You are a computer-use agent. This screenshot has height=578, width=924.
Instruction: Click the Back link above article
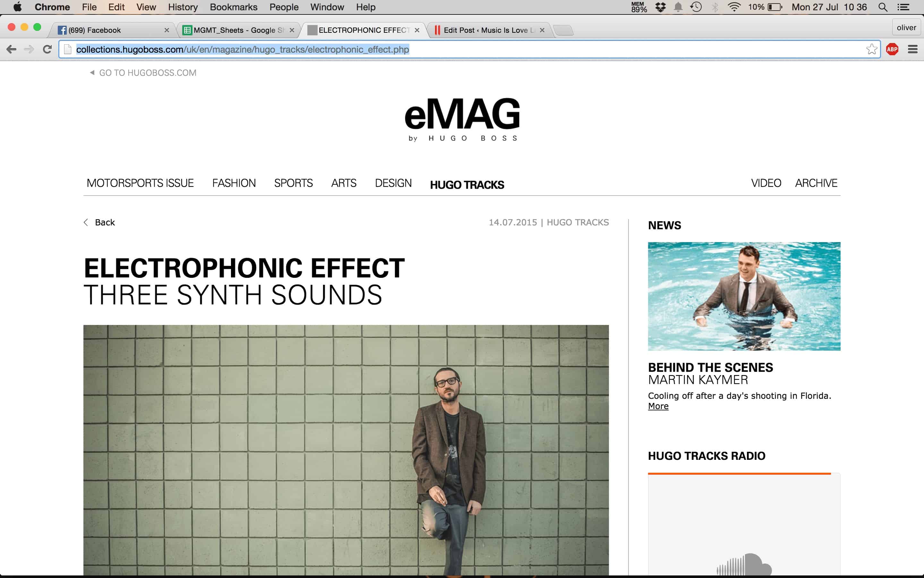click(x=99, y=223)
